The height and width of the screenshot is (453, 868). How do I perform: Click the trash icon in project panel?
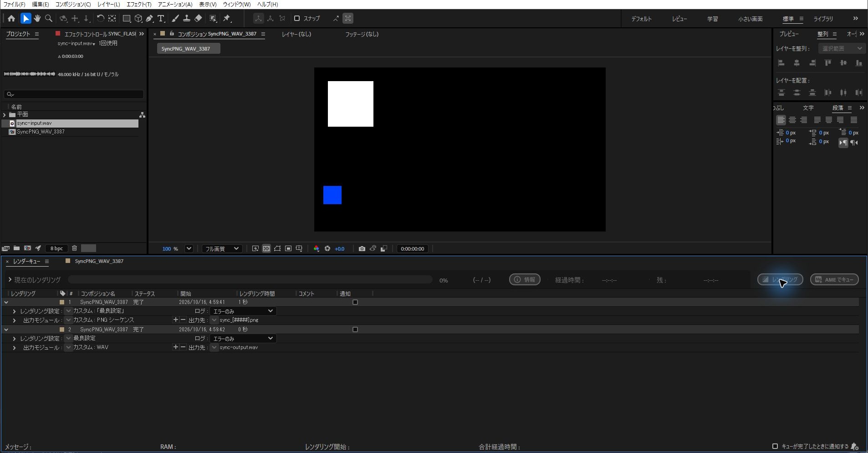(75, 248)
